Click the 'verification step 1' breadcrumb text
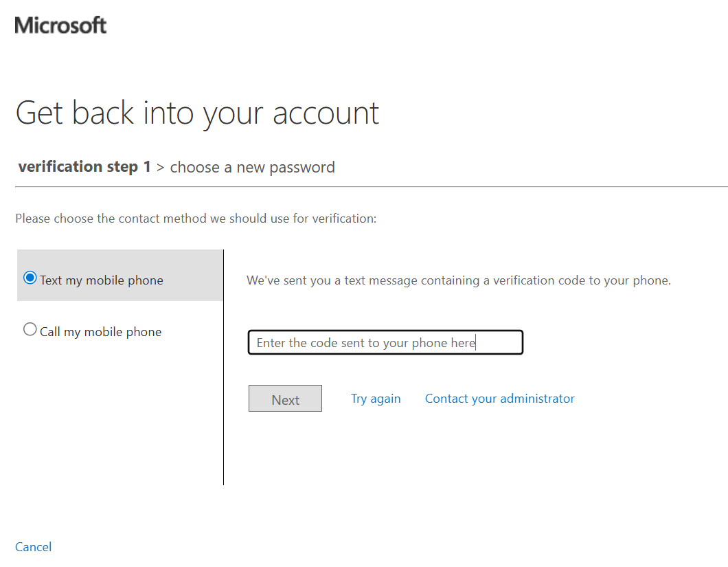728x567 pixels. (x=84, y=167)
